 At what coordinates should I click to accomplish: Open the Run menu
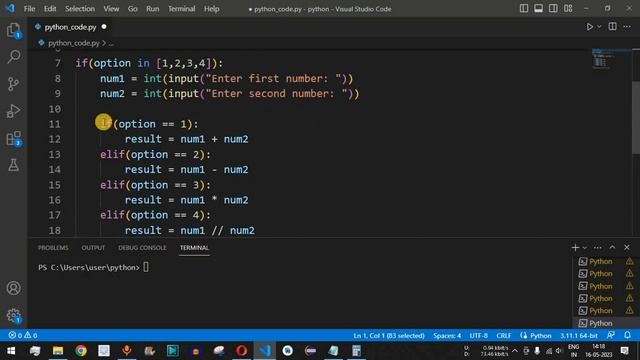pyautogui.click(x=153, y=9)
